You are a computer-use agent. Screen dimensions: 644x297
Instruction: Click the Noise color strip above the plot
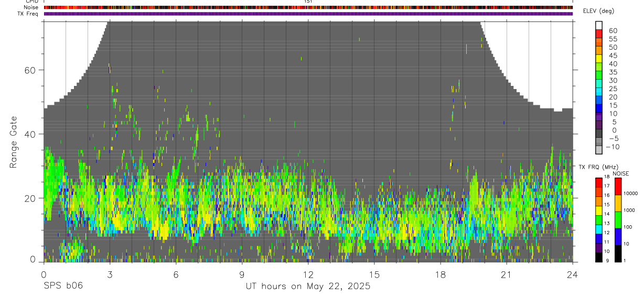pyautogui.click(x=308, y=7)
